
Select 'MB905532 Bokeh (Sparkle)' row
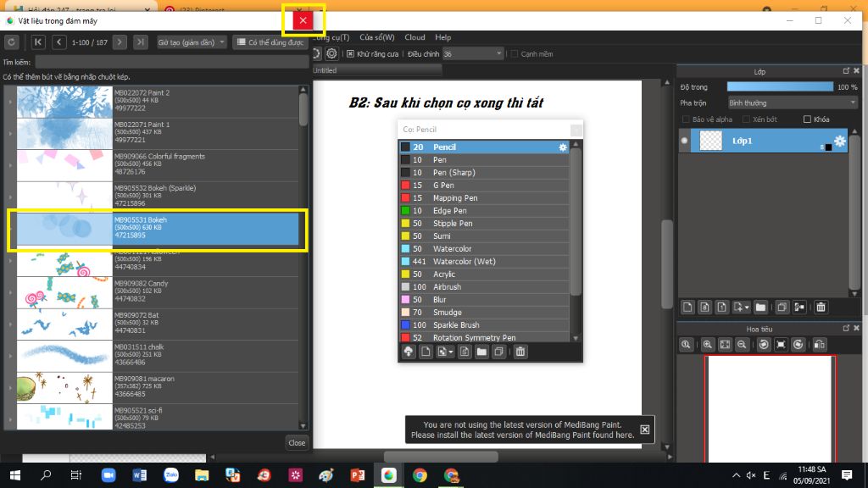point(157,197)
